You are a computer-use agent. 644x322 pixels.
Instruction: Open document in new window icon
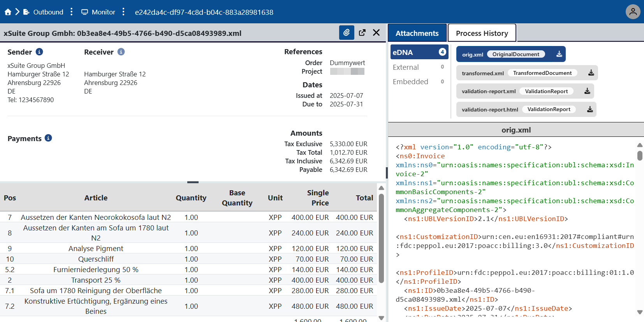(x=362, y=33)
